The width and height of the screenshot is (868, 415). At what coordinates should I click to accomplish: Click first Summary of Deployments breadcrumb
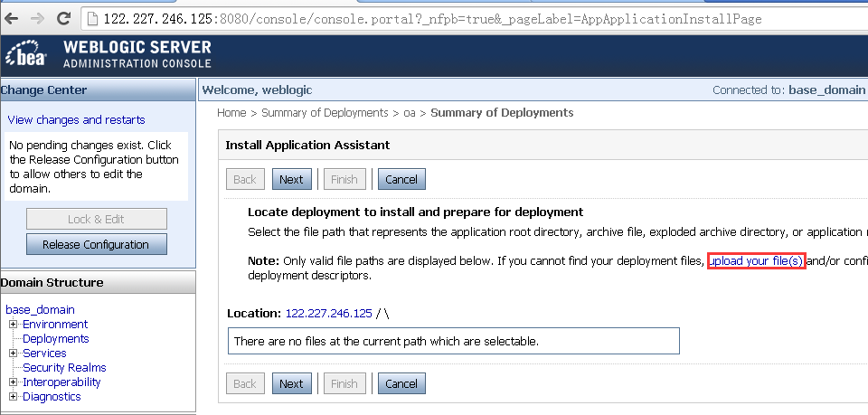click(325, 113)
